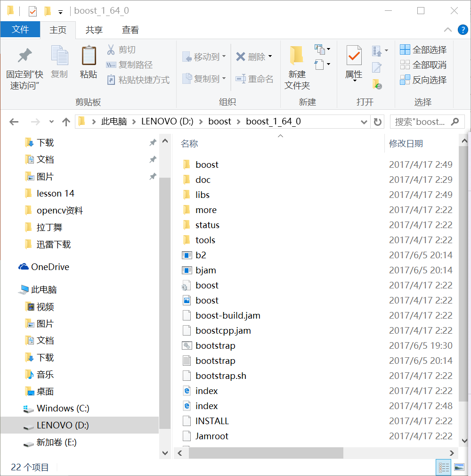
Task: Click the Properties (属性) checkmark icon
Action: click(354, 55)
